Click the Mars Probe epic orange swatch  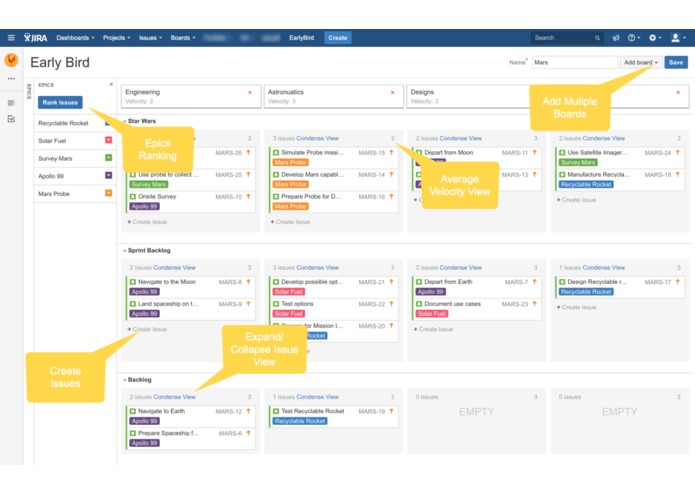click(x=109, y=193)
